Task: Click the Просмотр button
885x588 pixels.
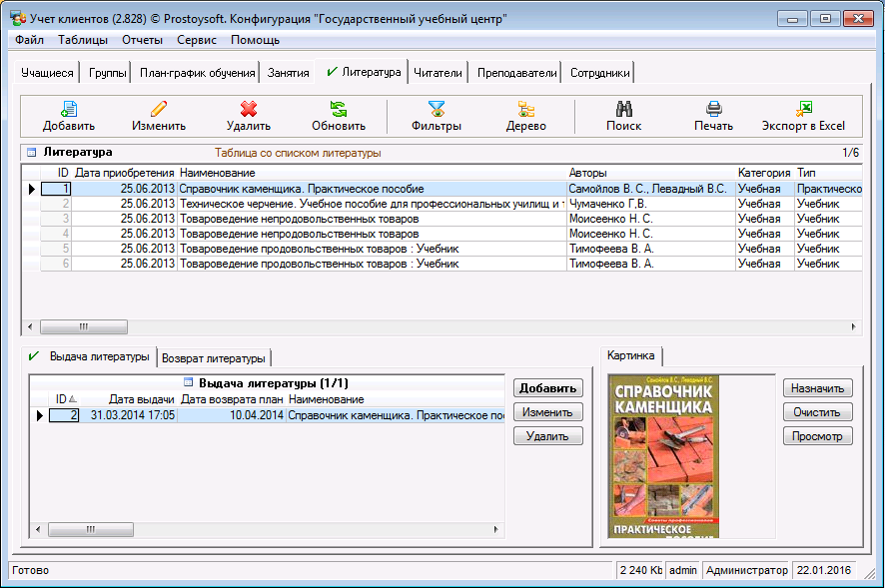Action: [817, 436]
